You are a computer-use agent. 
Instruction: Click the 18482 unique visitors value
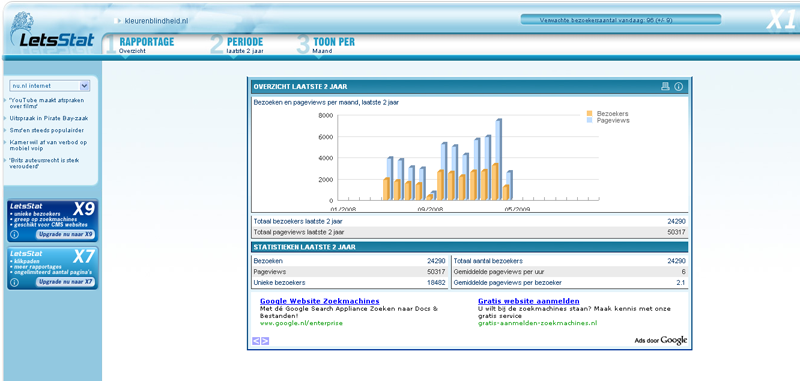tap(436, 283)
